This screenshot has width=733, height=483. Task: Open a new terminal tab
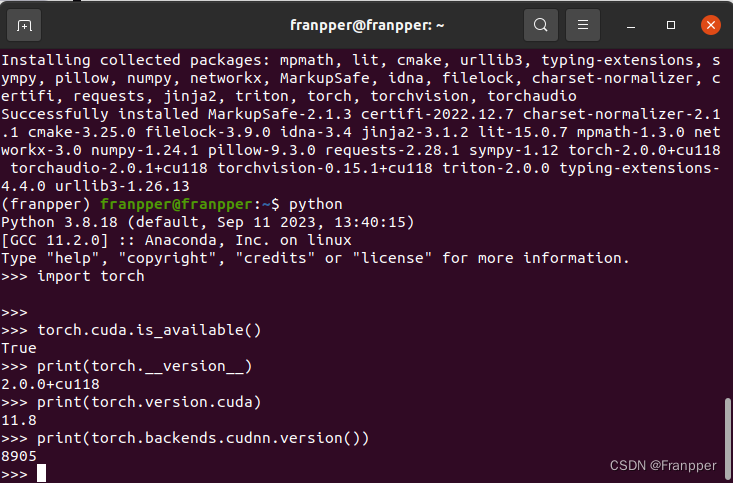click(25, 24)
